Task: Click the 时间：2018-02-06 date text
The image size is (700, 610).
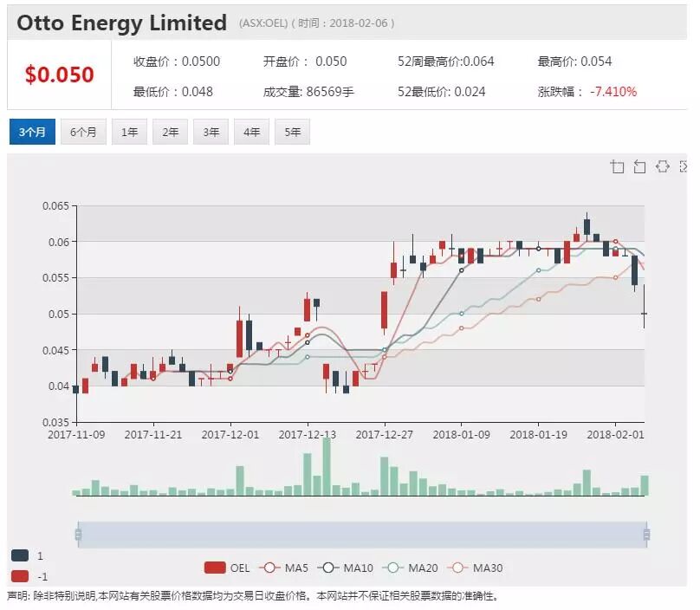Action: click(x=343, y=23)
